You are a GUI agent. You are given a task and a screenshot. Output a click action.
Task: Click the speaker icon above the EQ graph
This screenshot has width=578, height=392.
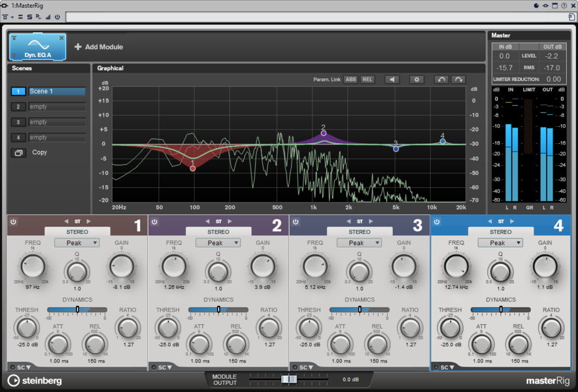pos(392,80)
